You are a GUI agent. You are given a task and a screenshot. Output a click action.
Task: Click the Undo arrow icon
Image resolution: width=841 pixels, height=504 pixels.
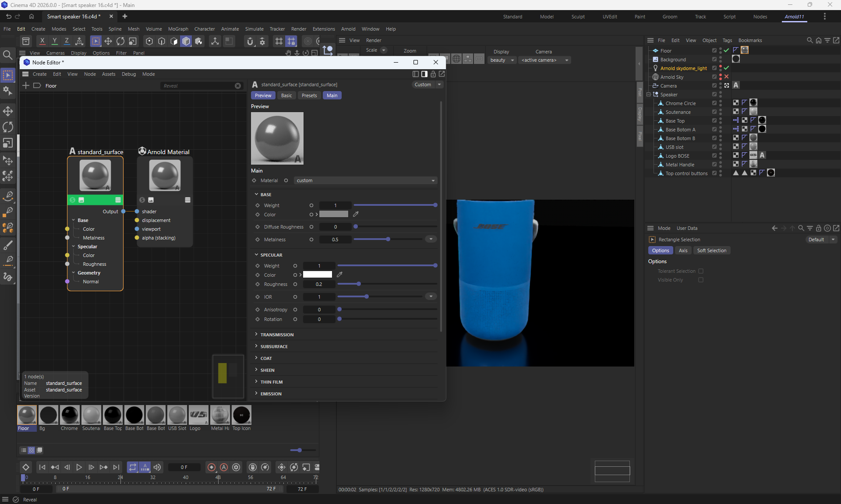[8, 16]
